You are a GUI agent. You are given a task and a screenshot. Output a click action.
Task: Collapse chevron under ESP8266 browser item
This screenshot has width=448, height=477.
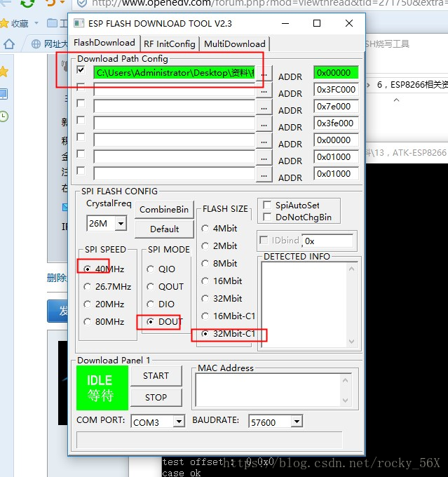pyautogui.click(x=396, y=100)
